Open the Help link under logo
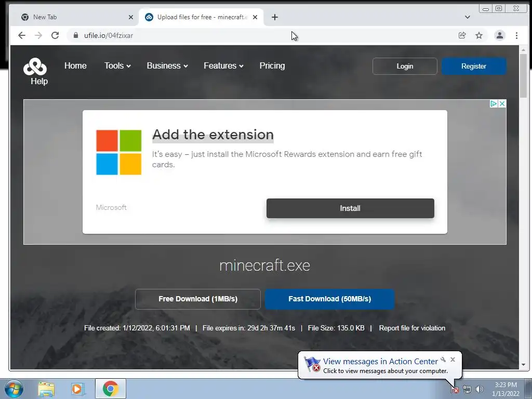The image size is (532, 399). pyautogui.click(x=39, y=82)
